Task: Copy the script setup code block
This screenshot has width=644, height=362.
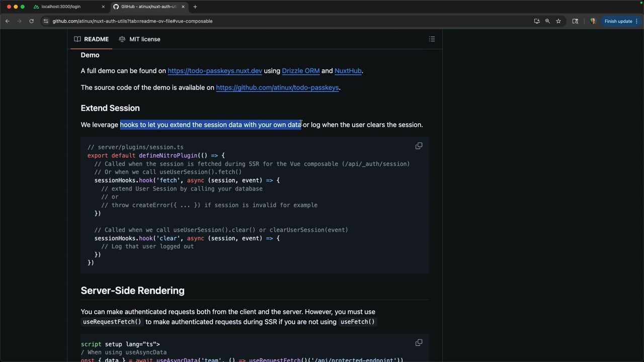Action: click(x=419, y=342)
